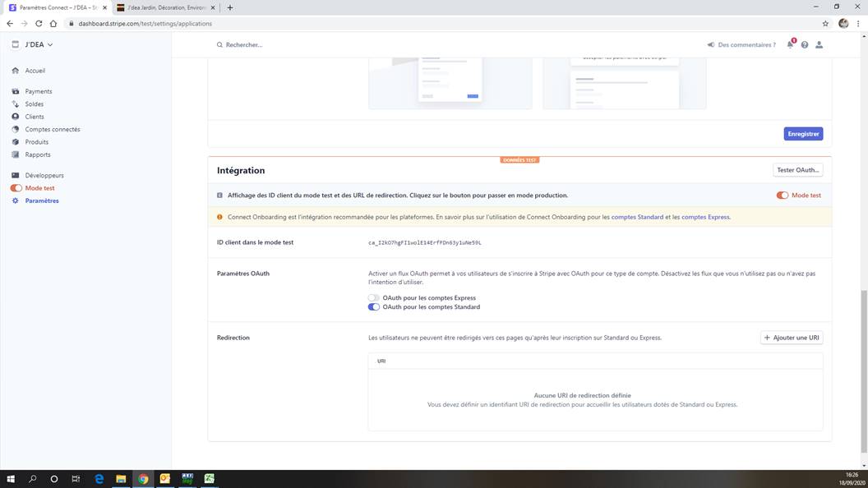
Task: Open the Windows Start menu
Action: coord(11,479)
